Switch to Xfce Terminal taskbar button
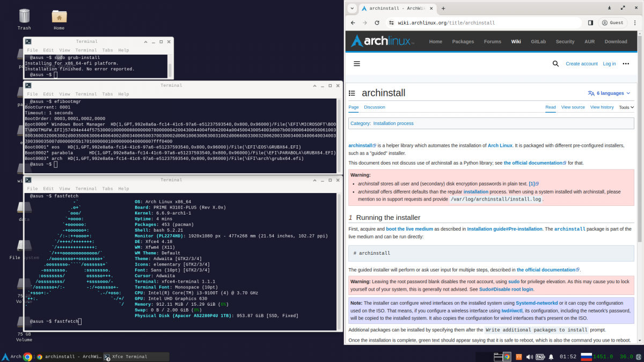 click(135, 357)
